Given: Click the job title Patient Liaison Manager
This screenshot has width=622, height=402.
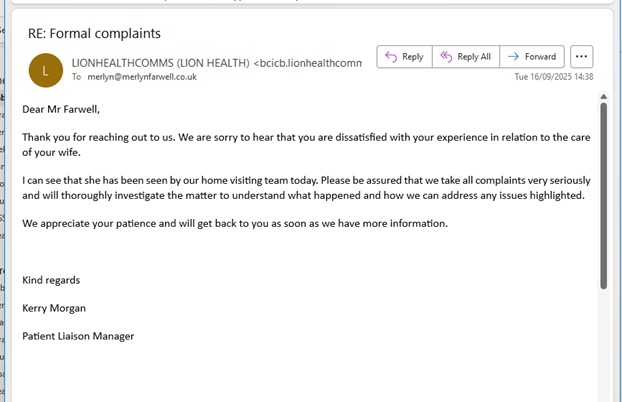Looking at the screenshot, I should 78,336.
